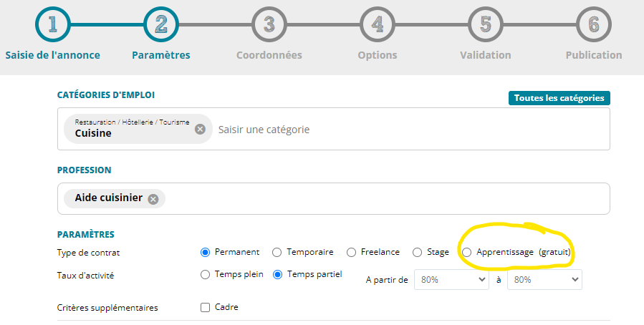
Task: Open the 'A partir de' percentage dropdown
Action: (451, 279)
